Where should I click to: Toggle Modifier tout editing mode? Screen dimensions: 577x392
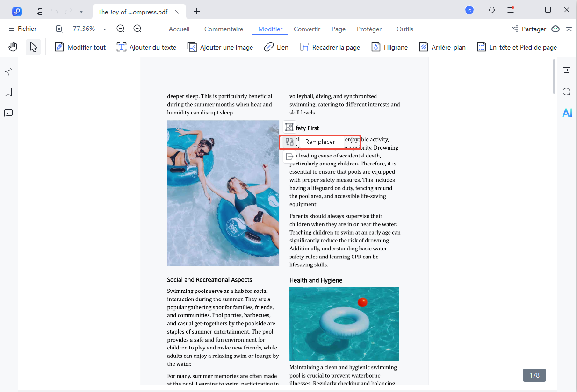(80, 47)
